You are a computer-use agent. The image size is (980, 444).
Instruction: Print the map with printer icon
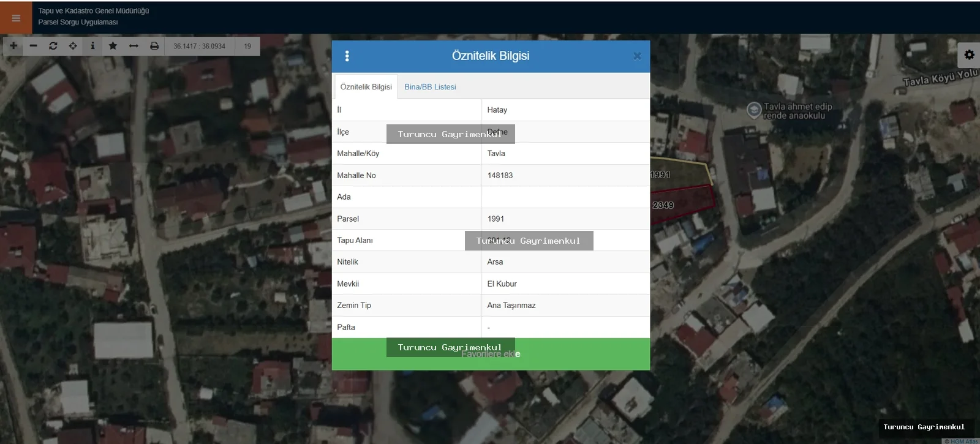[x=154, y=46]
